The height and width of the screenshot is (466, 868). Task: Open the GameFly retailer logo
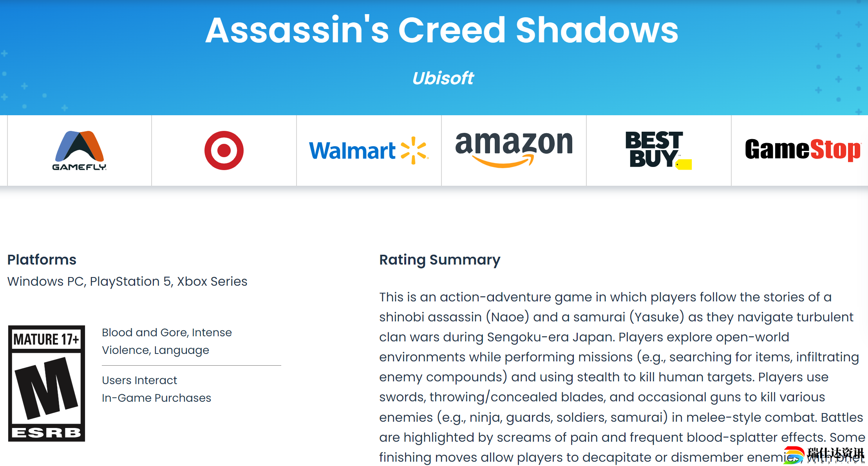(x=80, y=150)
